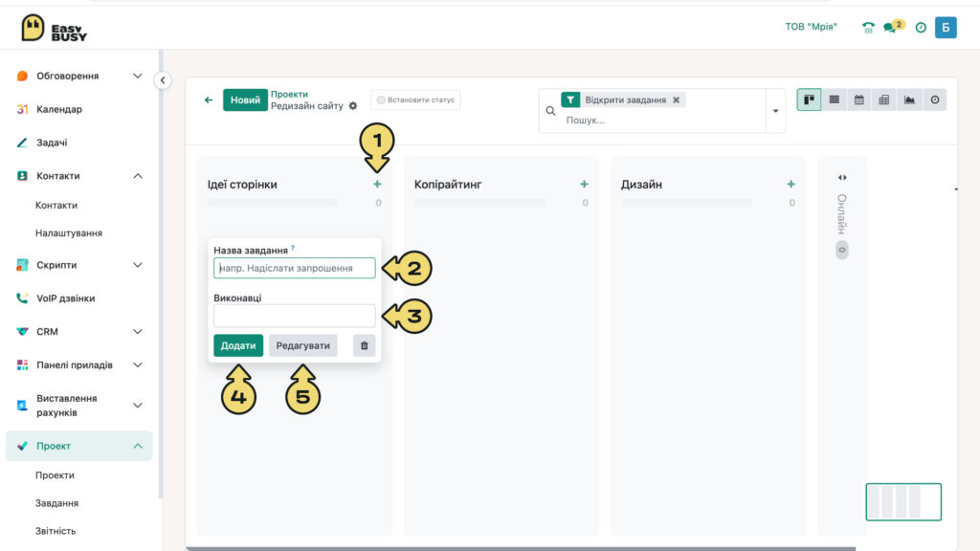Click the ТОВ "Мрія" company name

point(812,27)
